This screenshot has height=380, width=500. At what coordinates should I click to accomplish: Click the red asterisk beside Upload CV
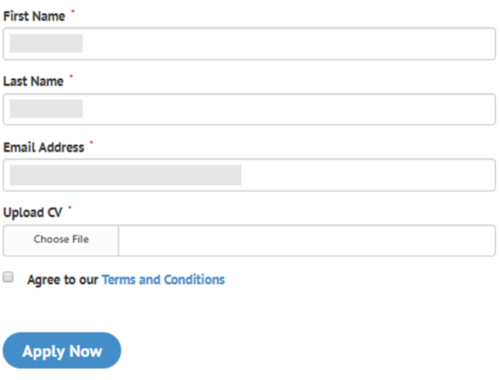pos(70,208)
